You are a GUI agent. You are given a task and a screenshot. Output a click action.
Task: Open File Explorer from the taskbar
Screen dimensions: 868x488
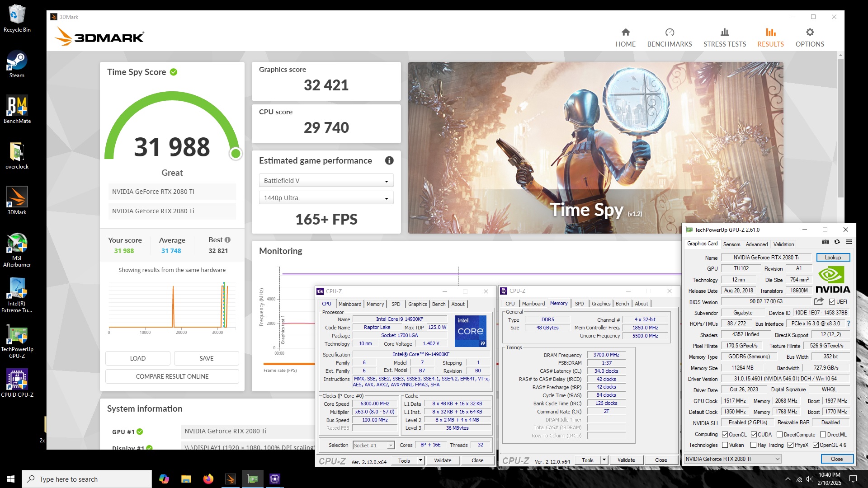(186, 479)
